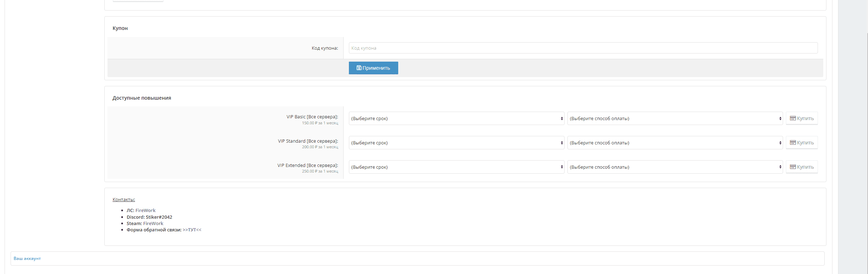
Task: Choose a payment method for VIP Standard
Action: tap(675, 143)
